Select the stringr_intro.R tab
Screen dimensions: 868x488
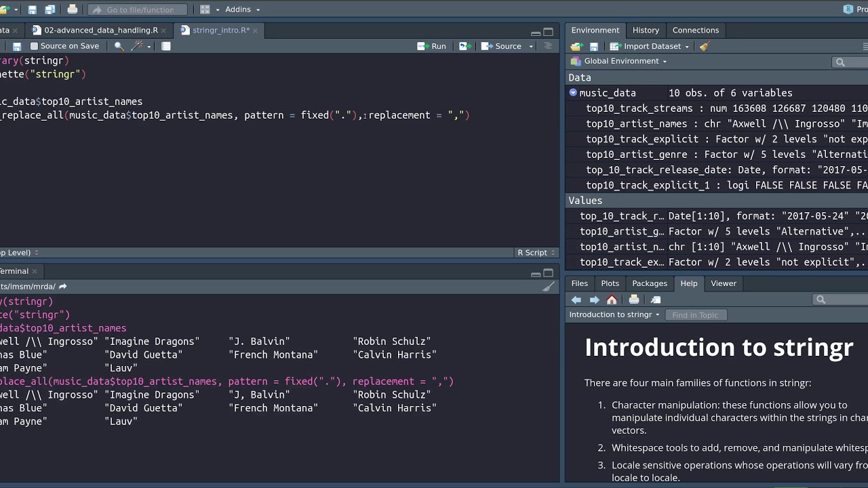220,30
